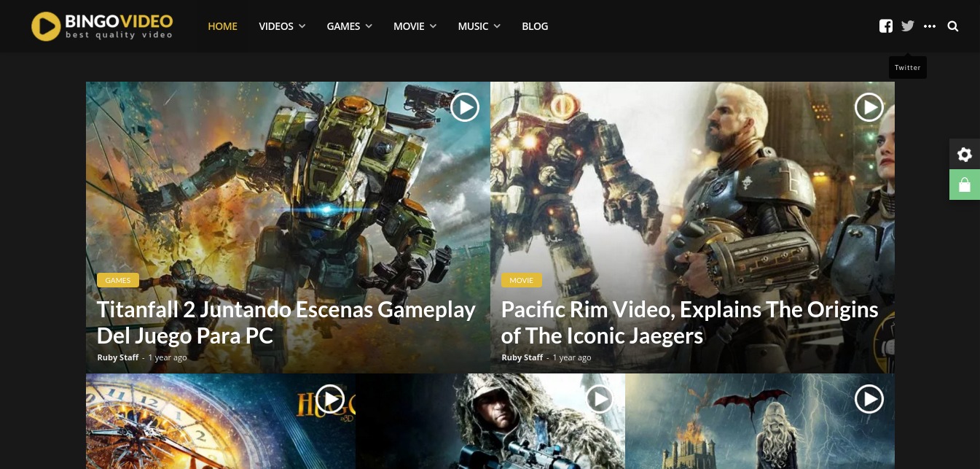This screenshot has height=469, width=980.
Task: Expand the MUSIC dropdown chevron
Action: pyautogui.click(x=497, y=26)
